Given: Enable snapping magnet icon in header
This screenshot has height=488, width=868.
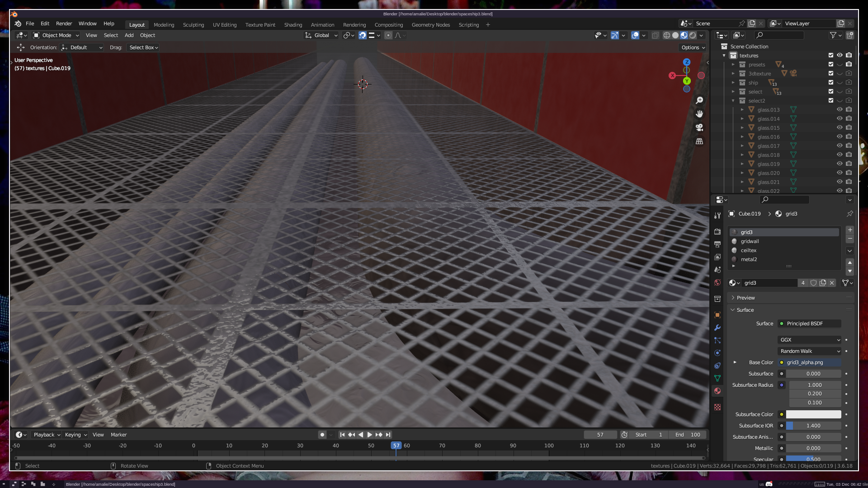Looking at the screenshot, I should [363, 35].
